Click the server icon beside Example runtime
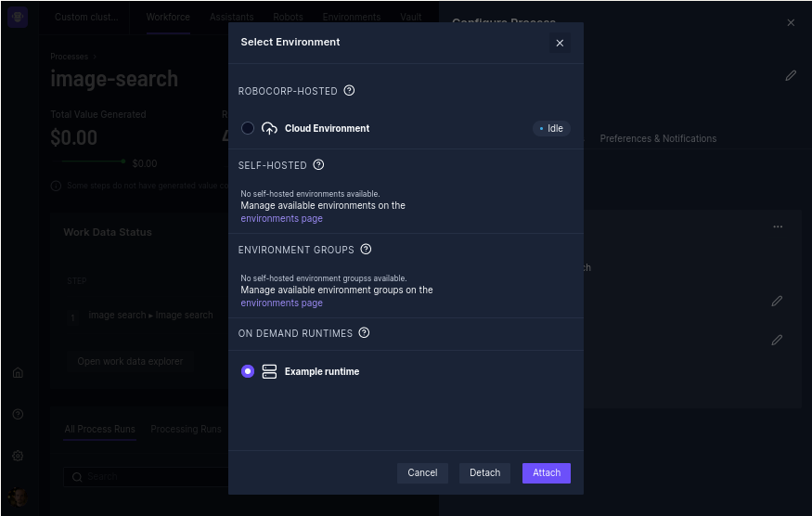This screenshot has width=812, height=516. point(269,371)
